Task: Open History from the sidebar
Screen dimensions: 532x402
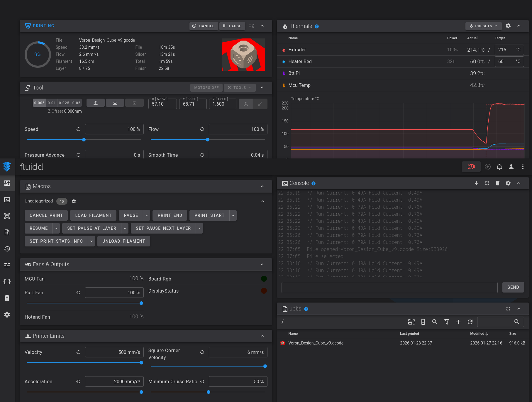Action: point(7,249)
